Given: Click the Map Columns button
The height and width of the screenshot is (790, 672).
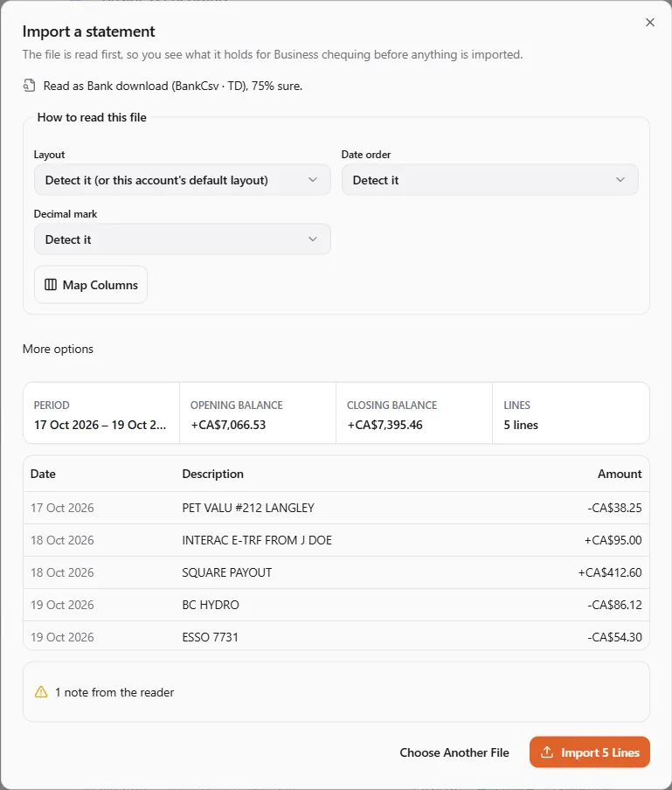Looking at the screenshot, I should tap(91, 285).
